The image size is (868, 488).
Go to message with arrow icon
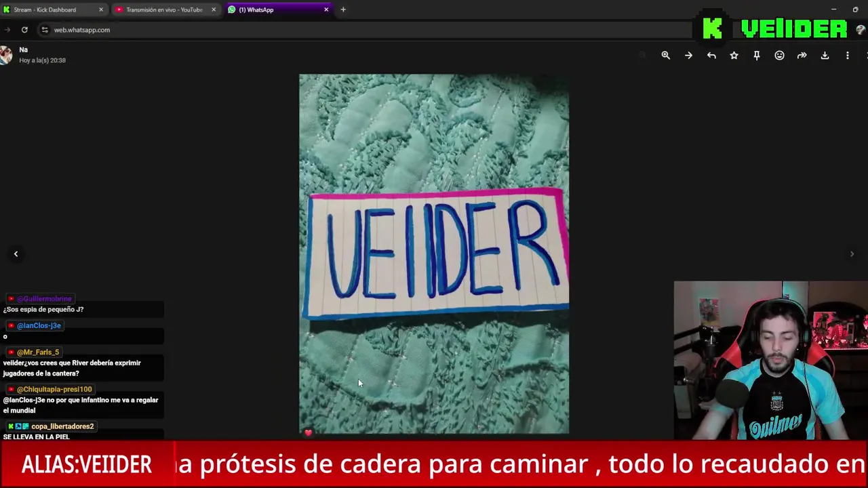pos(688,56)
